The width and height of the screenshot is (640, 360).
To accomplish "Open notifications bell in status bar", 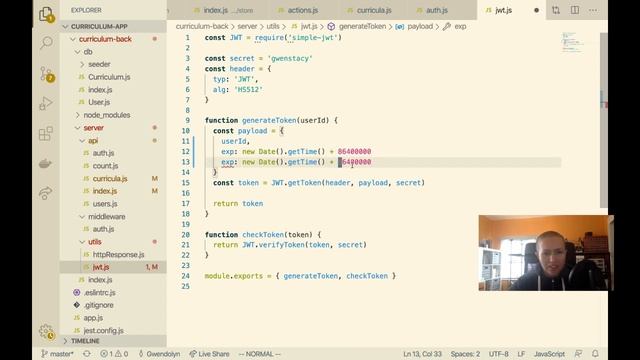I will (595, 354).
